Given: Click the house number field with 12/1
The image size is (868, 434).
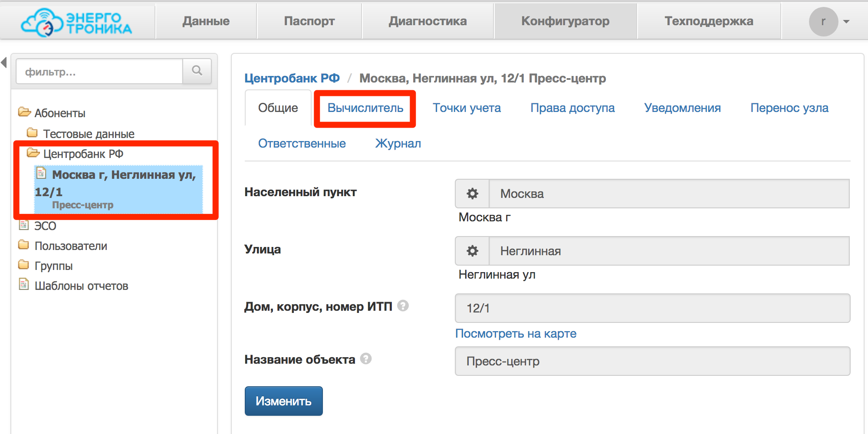Looking at the screenshot, I should (652, 308).
